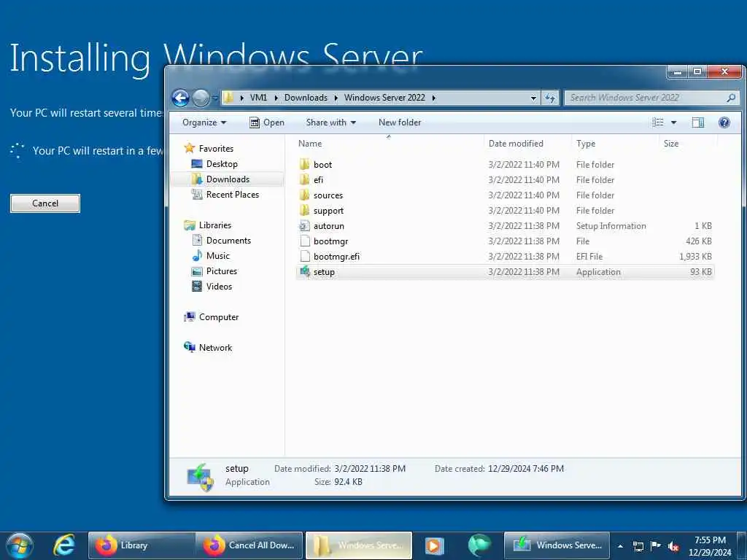Click the Explorer forward arrow button
Screen dimensions: 747x560
201,98
